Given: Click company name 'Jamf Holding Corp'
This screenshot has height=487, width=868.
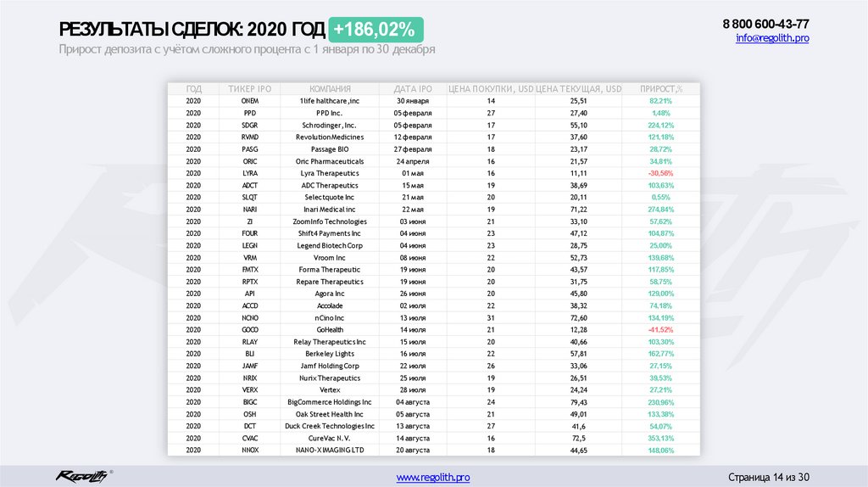Looking at the screenshot, I should click(x=330, y=367).
